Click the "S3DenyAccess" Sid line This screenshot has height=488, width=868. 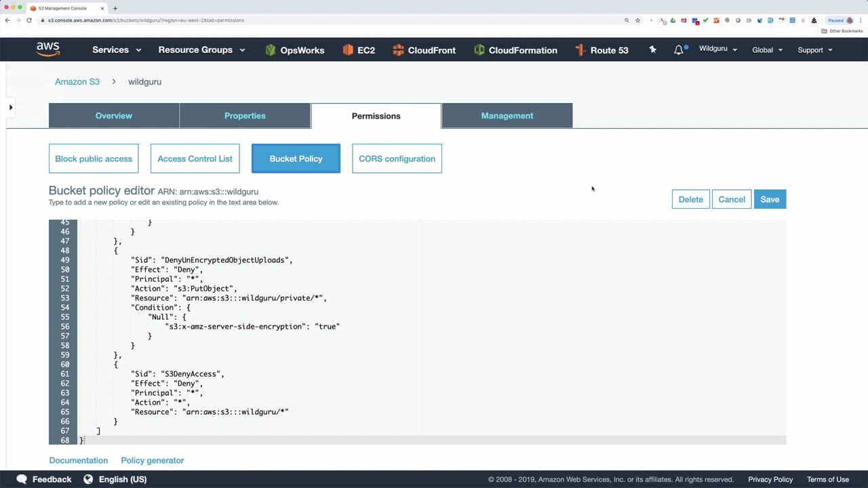177,374
